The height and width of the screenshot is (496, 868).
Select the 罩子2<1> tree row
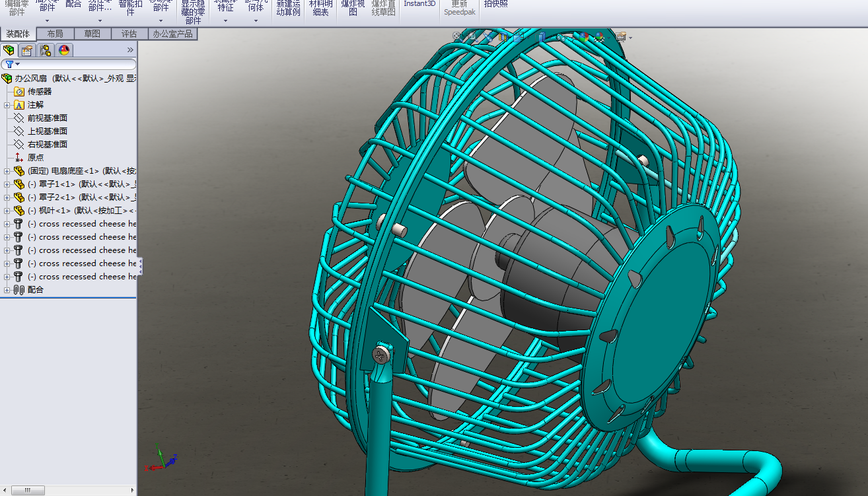pyautogui.click(x=69, y=197)
